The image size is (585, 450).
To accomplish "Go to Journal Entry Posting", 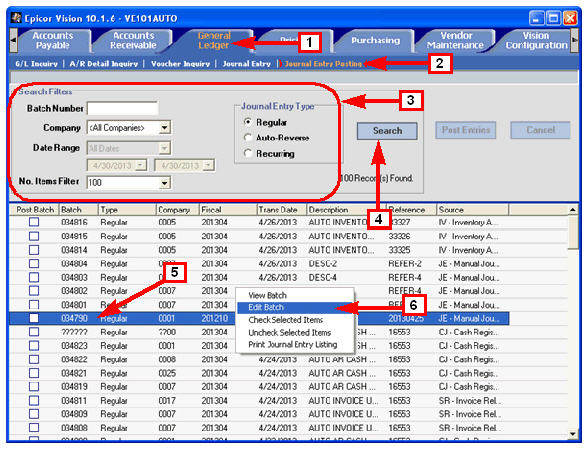I will tap(323, 64).
